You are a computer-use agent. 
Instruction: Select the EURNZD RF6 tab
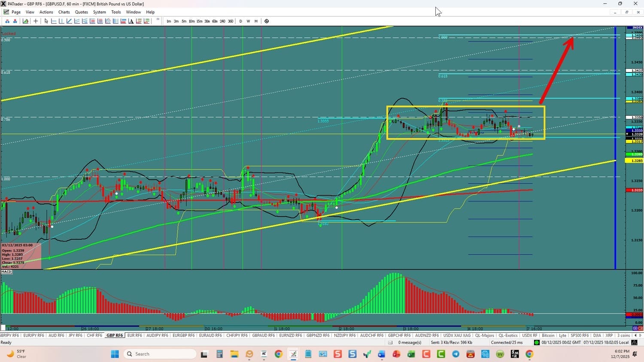coord(291,335)
